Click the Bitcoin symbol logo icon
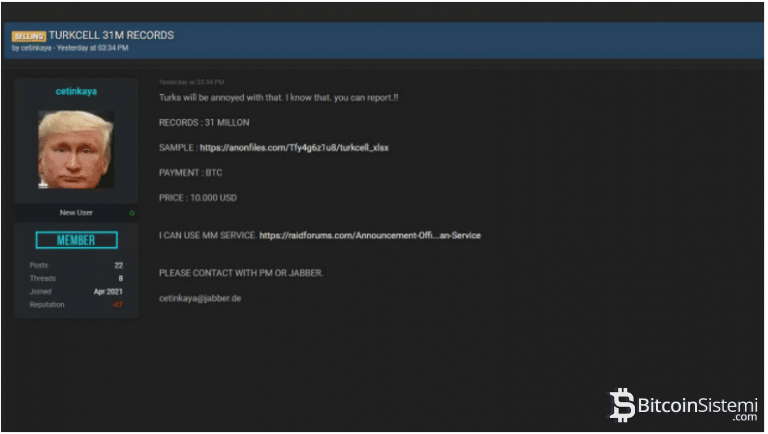Screen dimensions: 768x434 pos(623,404)
